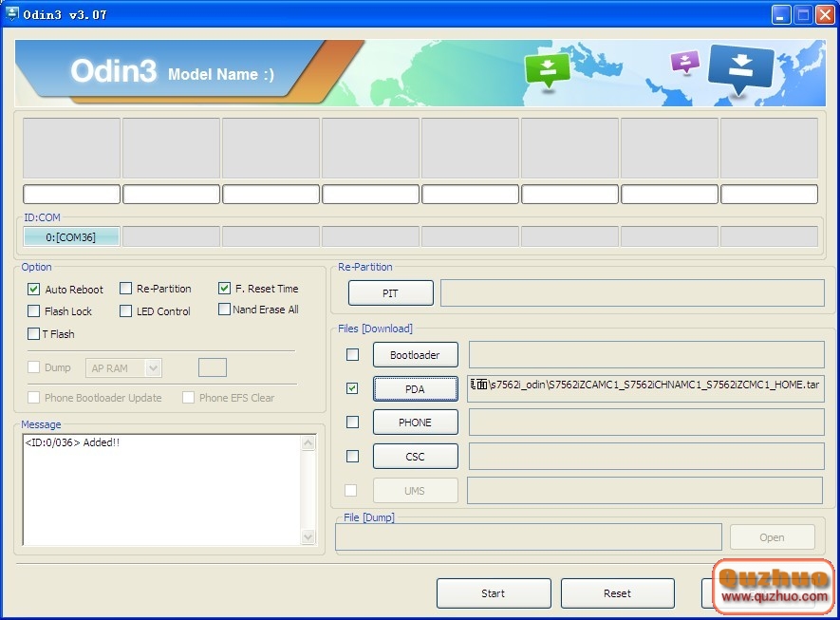Click the '<ID:0/036> Added!!' log message
840x620 pixels.
(x=72, y=442)
